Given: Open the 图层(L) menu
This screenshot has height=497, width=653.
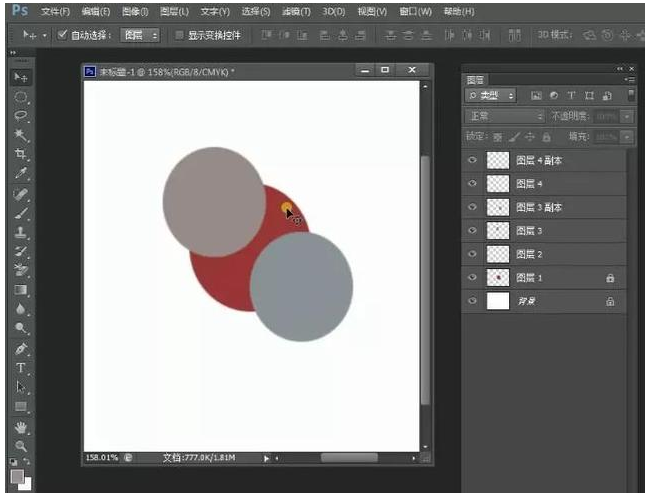Looking at the screenshot, I should click(174, 12).
